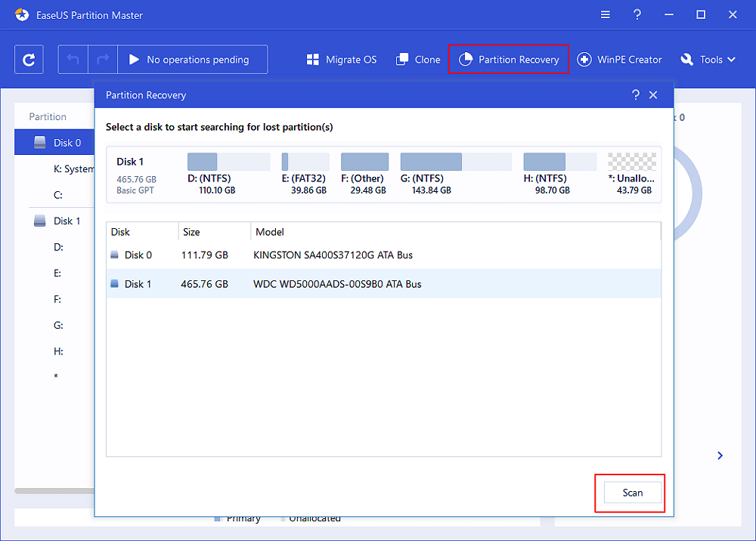Click the Model column header
The width and height of the screenshot is (756, 541).
point(456,232)
